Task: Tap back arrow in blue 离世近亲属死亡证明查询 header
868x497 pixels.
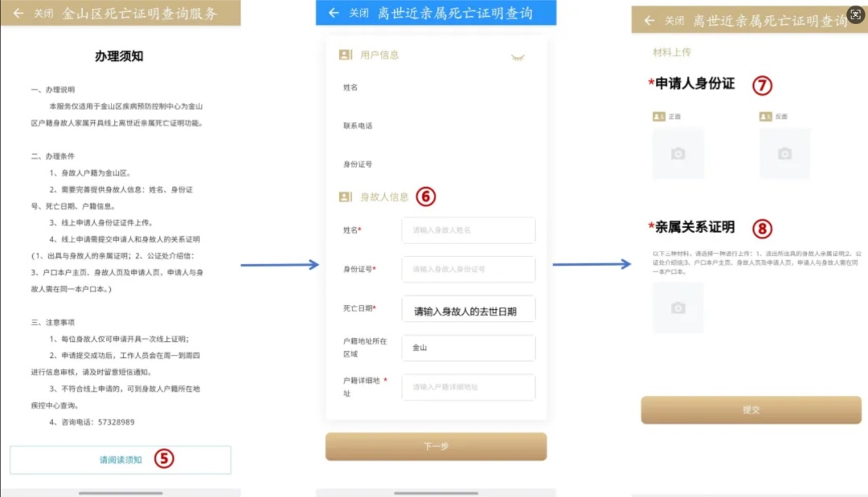Action: click(334, 13)
